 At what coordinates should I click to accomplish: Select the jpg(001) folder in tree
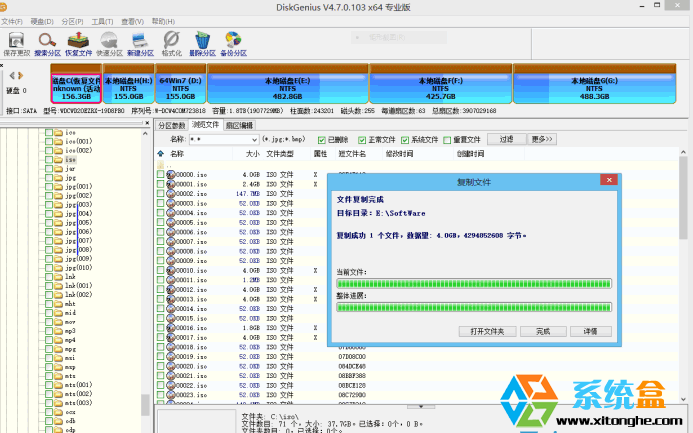[78, 187]
